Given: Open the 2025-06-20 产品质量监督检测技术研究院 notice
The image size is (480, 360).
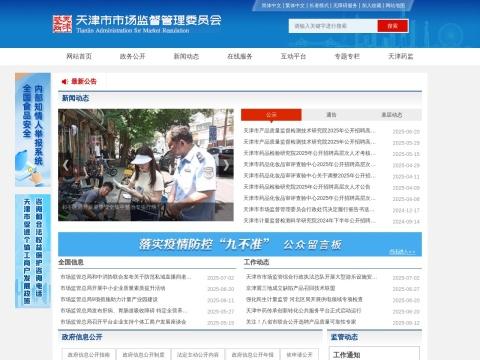Looking at the screenshot, I should coord(309,131).
